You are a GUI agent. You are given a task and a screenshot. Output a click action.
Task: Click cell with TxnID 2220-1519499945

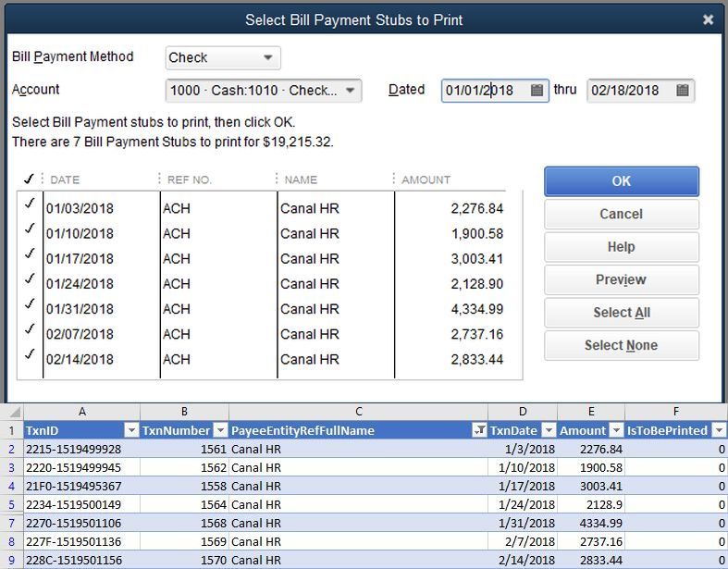(81, 468)
